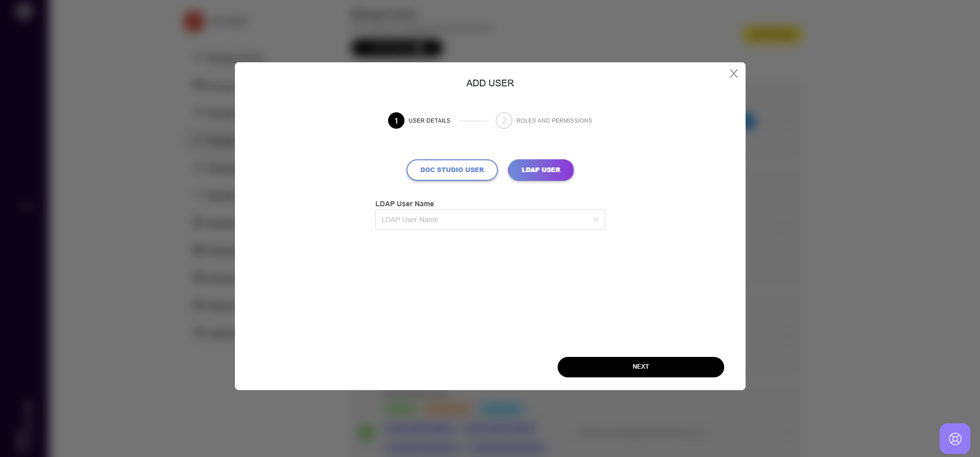Image resolution: width=980 pixels, height=457 pixels.
Task: Click the blurred orange tag below dialog
Action: pos(448,408)
